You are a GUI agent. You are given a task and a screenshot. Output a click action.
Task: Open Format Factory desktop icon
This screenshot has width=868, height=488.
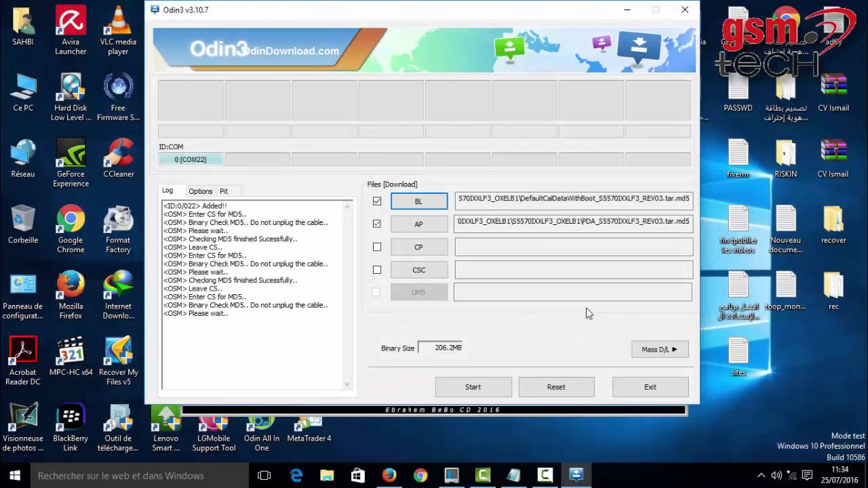click(118, 229)
